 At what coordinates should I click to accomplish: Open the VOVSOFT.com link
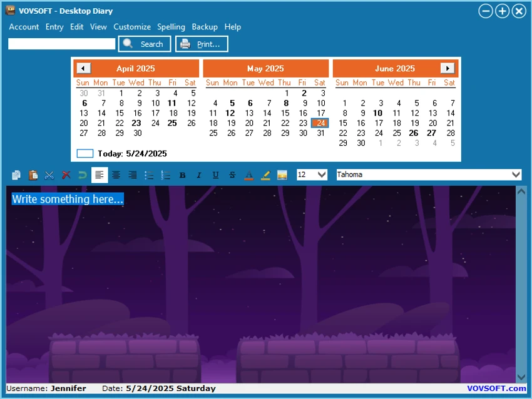pos(496,388)
